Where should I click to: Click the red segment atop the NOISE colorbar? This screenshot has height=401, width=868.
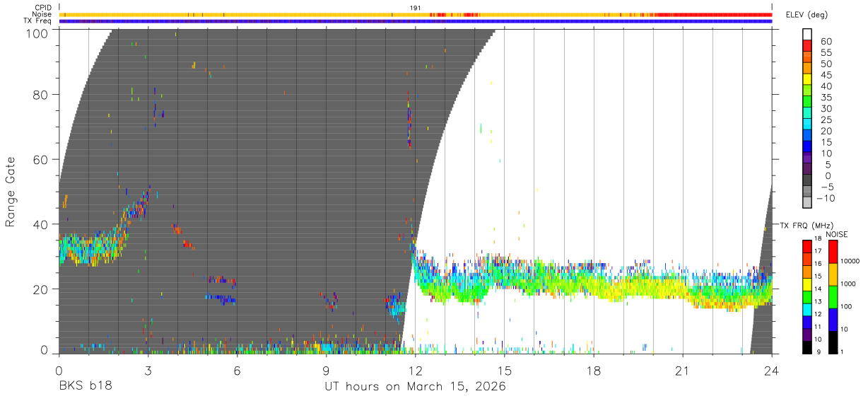click(x=833, y=251)
